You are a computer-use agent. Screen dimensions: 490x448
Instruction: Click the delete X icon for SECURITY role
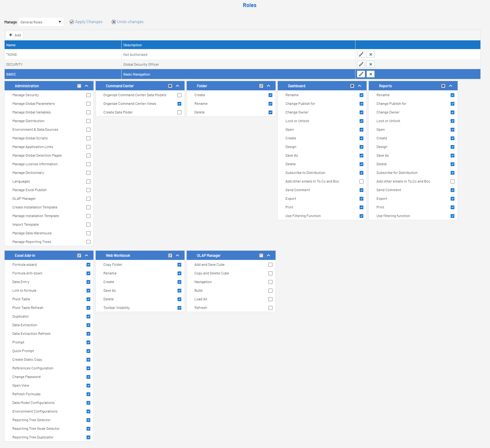(371, 64)
